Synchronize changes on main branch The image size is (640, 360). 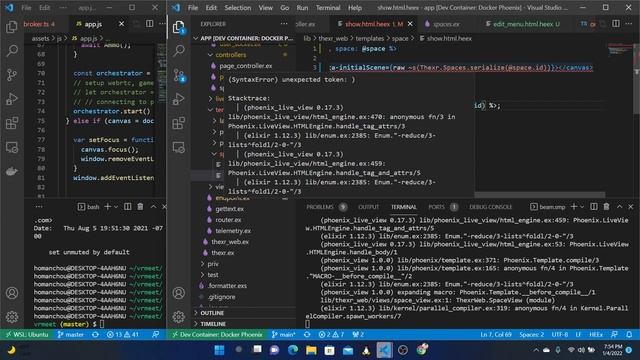(307, 335)
